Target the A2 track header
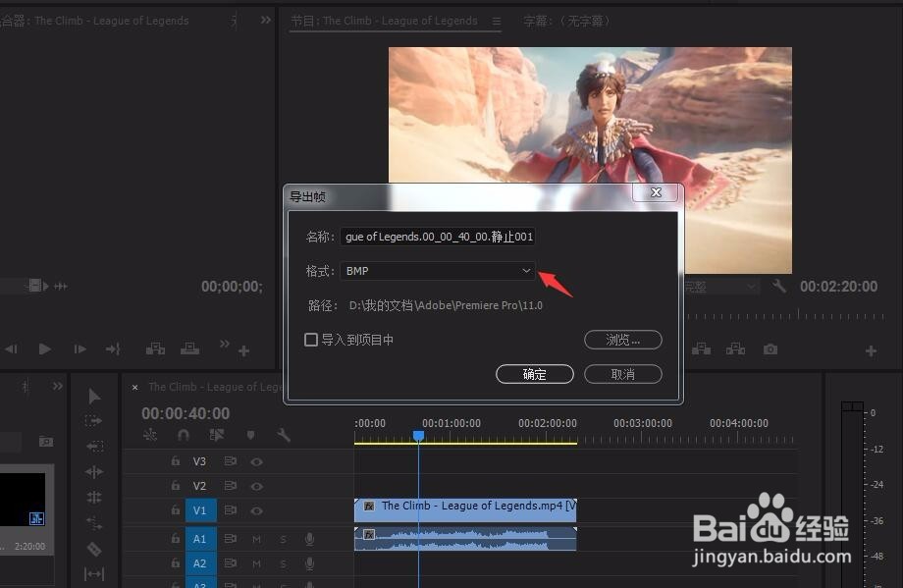Viewport: 903px width, 588px height. point(200,563)
